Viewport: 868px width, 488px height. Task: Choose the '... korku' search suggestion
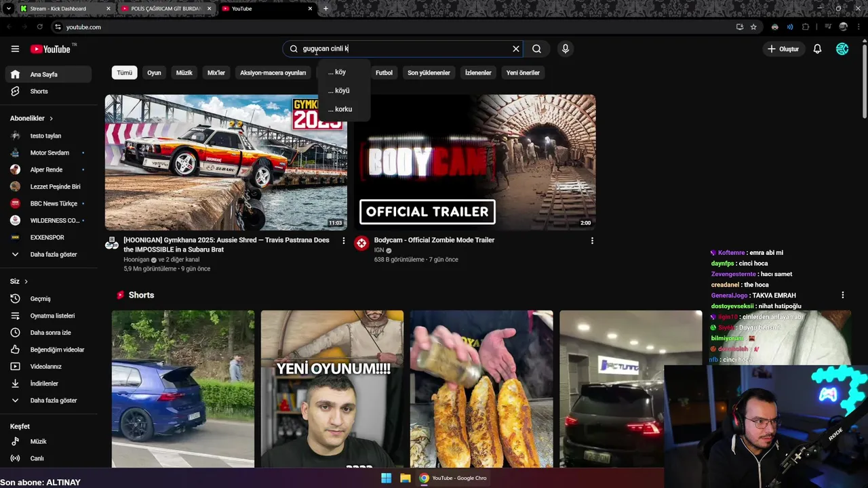click(344, 109)
